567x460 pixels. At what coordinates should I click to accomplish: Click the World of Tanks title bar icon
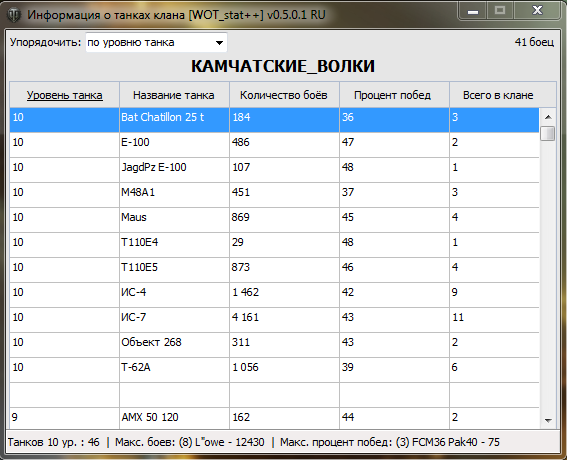14,15
